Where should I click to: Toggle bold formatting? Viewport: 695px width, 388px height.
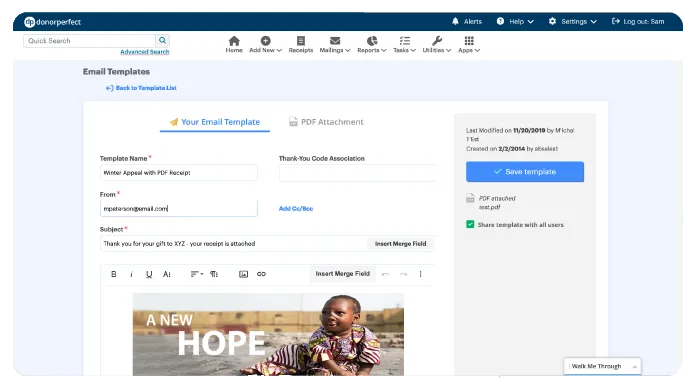pyautogui.click(x=113, y=274)
